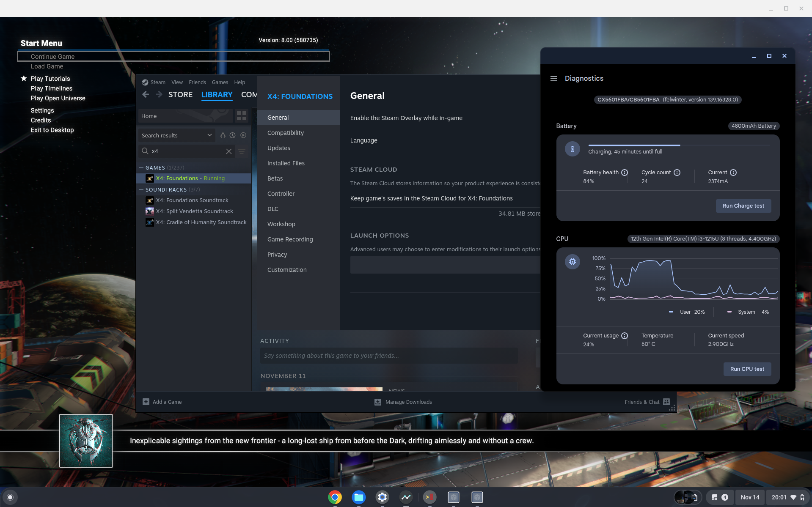812x507 pixels.
Task: Open the Search results dropdown in Steam
Action: pos(176,135)
